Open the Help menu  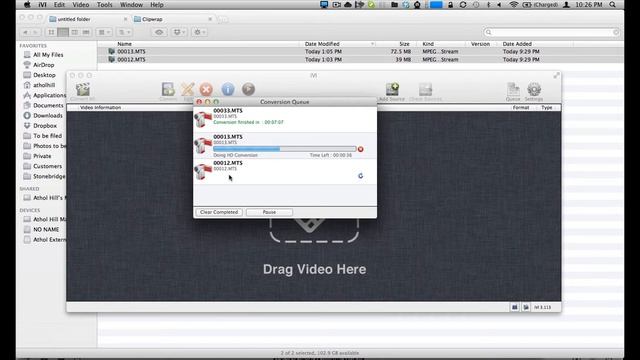tap(157, 5)
